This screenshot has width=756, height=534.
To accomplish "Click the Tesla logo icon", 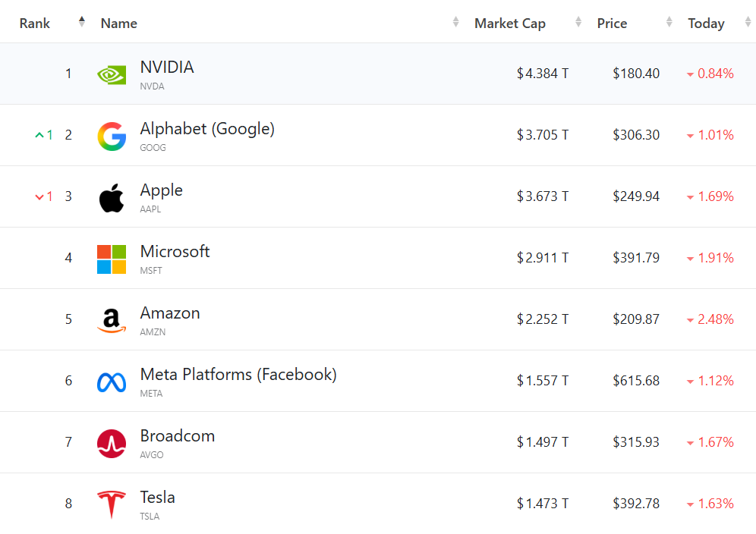I will coord(112,504).
